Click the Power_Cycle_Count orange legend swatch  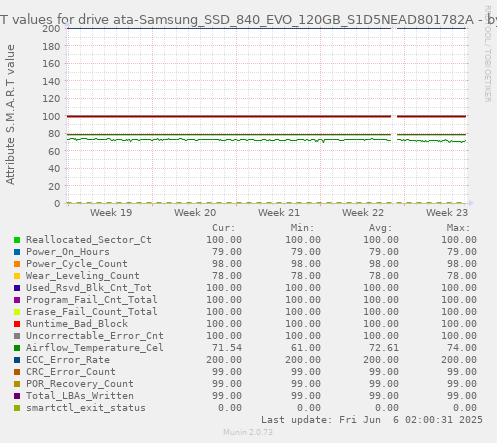pos(17,264)
